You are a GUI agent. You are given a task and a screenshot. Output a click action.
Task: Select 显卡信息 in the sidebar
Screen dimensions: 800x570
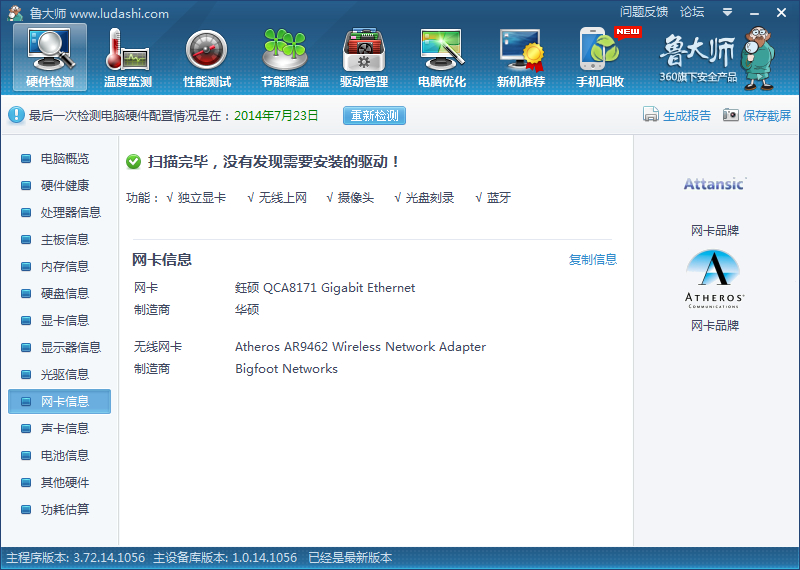[x=59, y=320]
